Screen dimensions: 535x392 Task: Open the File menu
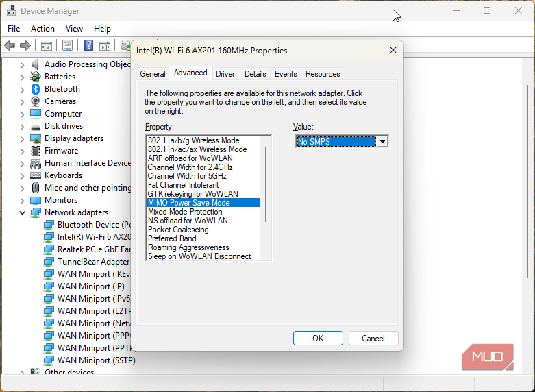coord(14,29)
